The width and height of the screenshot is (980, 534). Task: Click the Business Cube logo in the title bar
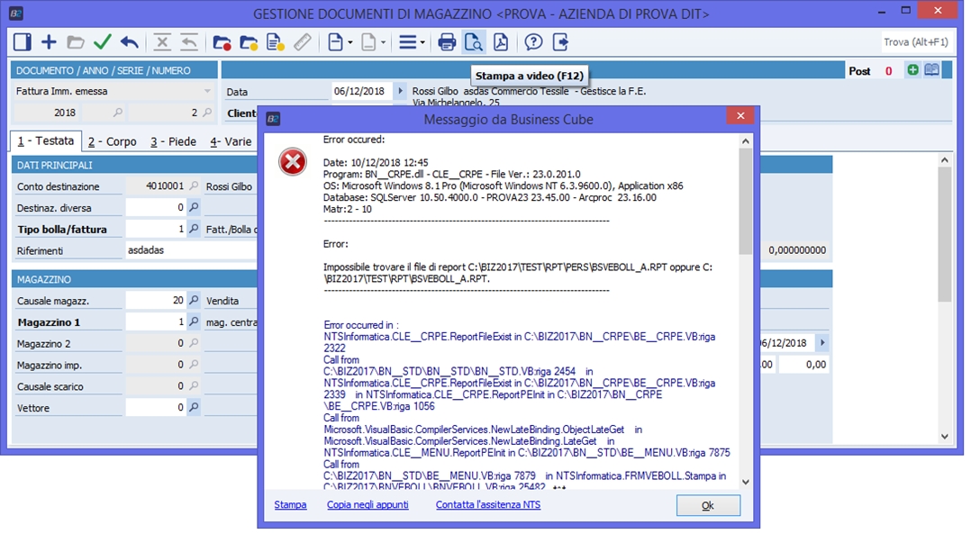coord(15,13)
